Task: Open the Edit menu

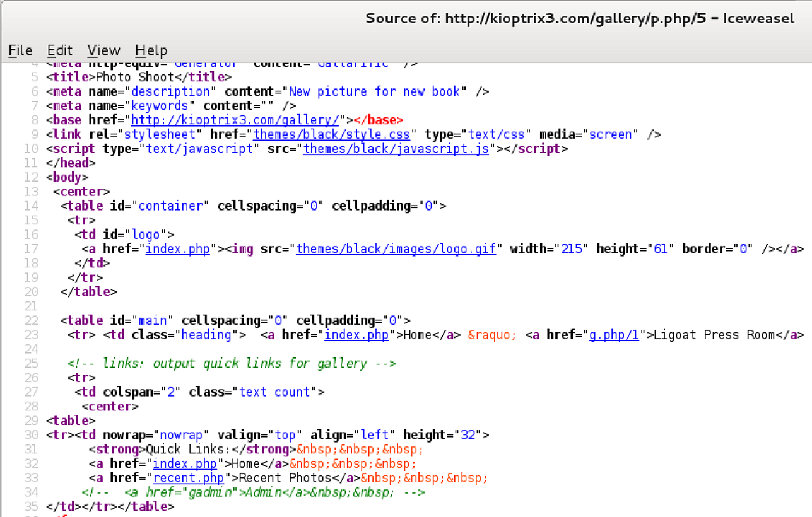Action: (x=60, y=50)
